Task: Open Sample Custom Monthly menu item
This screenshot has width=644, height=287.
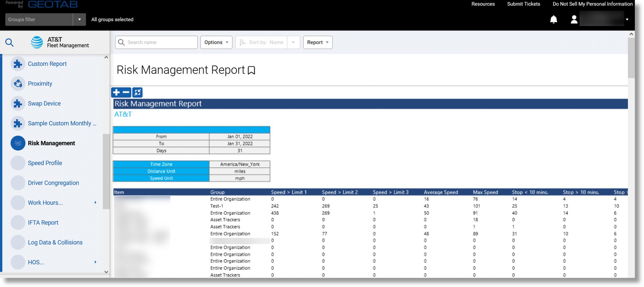Action: 62,123
